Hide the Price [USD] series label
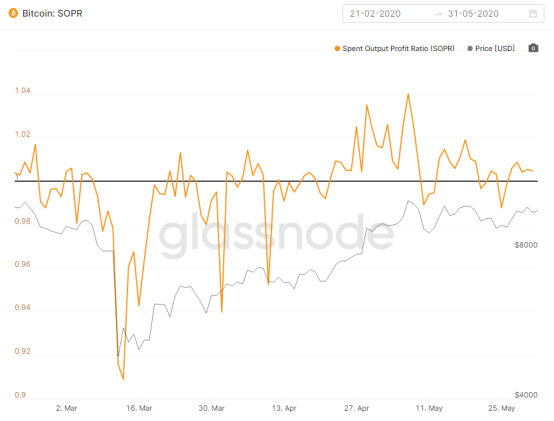This screenshot has width=554, height=421. [x=495, y=48]
